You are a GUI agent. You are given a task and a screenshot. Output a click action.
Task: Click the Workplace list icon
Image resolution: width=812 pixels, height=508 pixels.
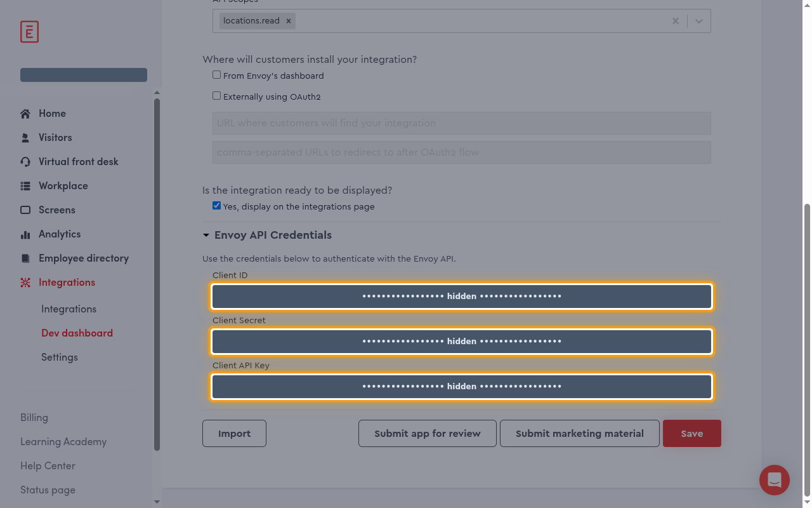coord(25,186)
